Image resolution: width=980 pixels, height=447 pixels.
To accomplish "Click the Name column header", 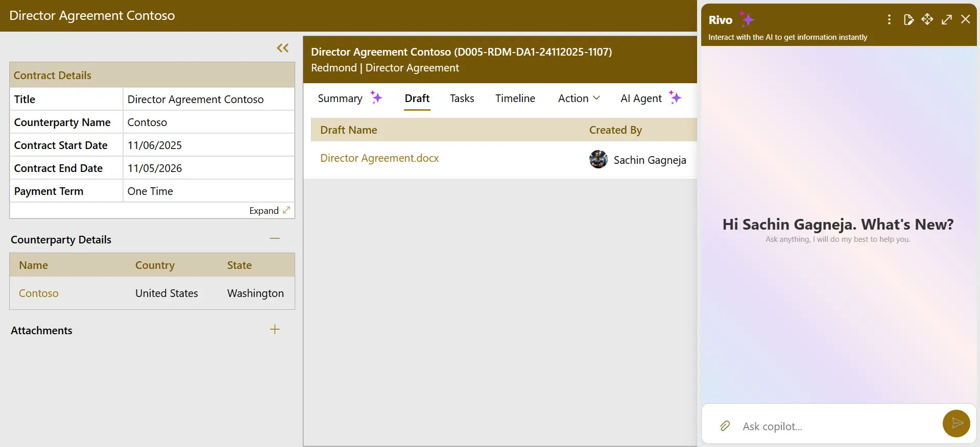I will (33, 265).
